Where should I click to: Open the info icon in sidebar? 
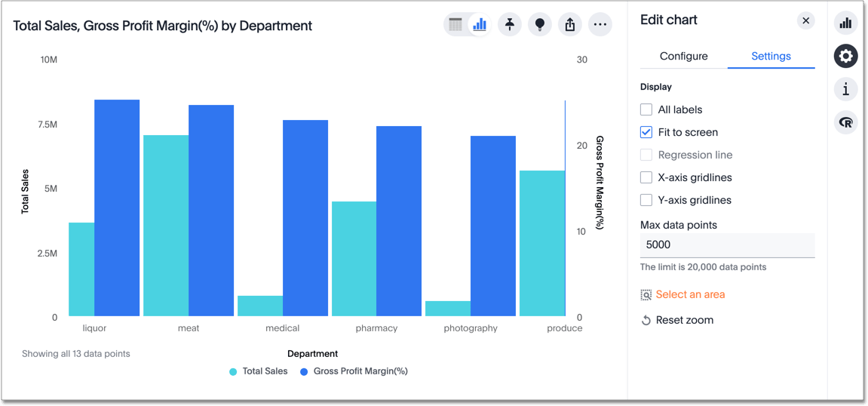[x=845, y=89]
